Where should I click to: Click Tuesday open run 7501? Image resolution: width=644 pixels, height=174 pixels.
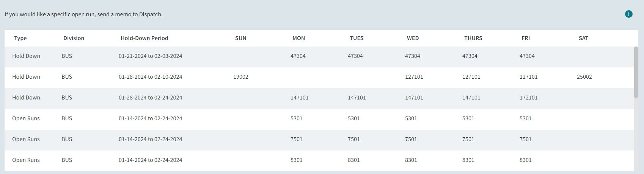tap(353, 139)
